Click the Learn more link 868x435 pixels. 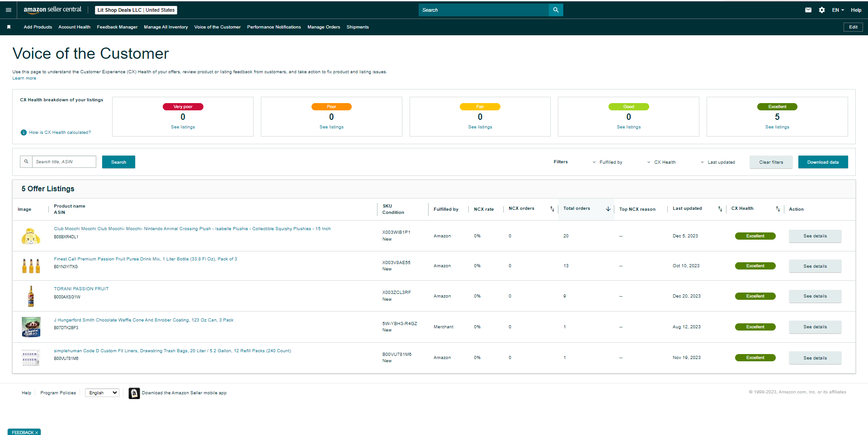coord(24,78)
